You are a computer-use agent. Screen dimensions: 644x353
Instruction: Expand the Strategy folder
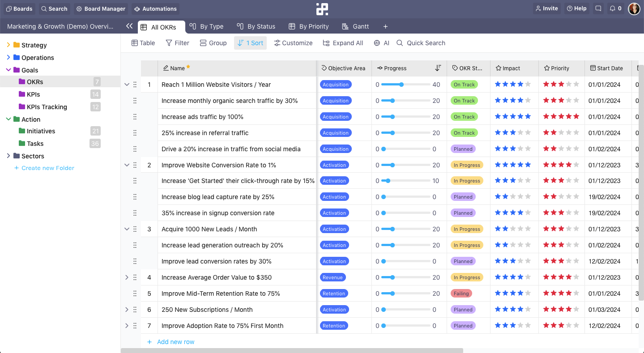pos(9,45)
